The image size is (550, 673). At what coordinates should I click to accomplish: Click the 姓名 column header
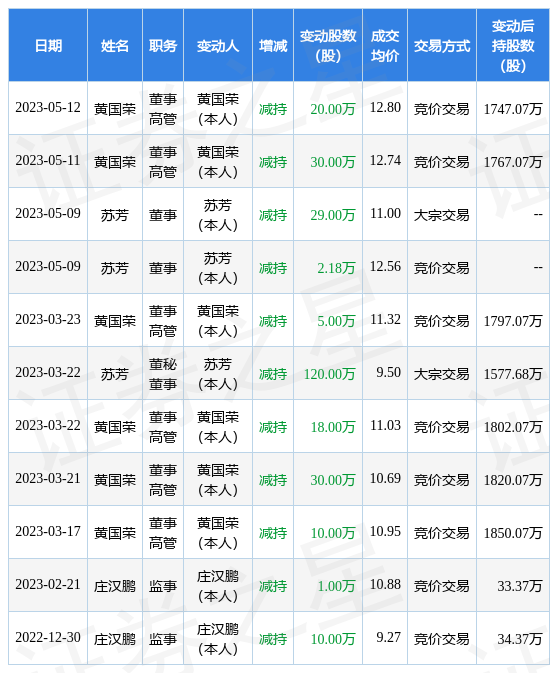115,45
